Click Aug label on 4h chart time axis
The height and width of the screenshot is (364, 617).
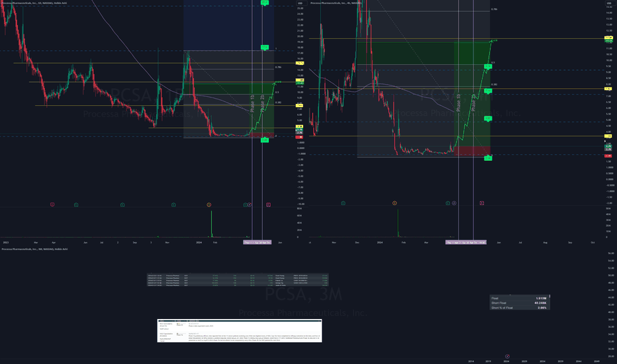[545, 242]
